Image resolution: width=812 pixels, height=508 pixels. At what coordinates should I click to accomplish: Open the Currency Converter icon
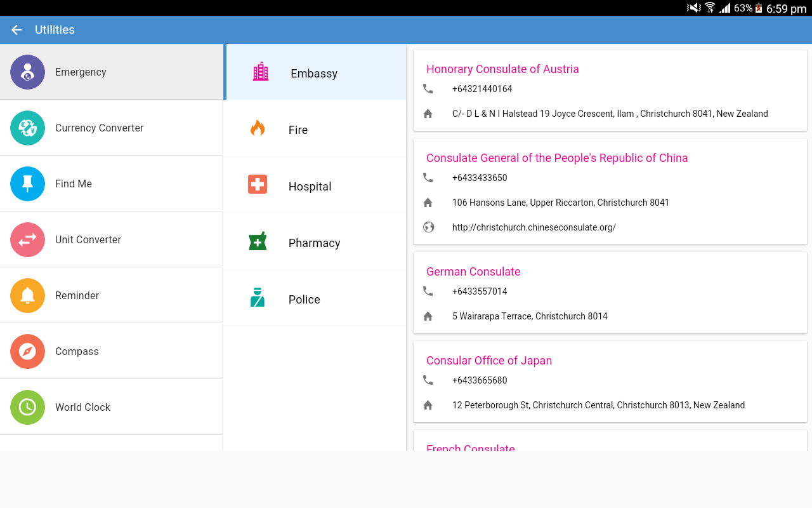point(27,128)
